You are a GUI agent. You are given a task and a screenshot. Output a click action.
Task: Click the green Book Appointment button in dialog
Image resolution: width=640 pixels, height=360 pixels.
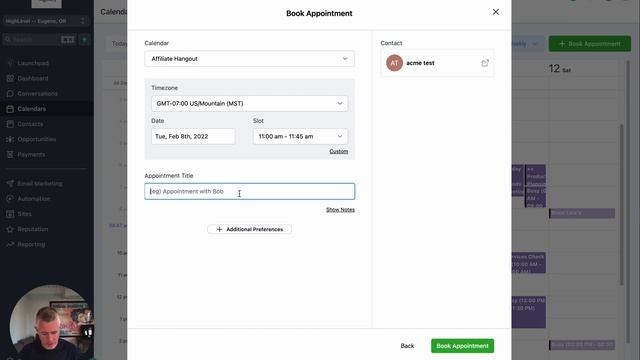(x=462, y=346)
